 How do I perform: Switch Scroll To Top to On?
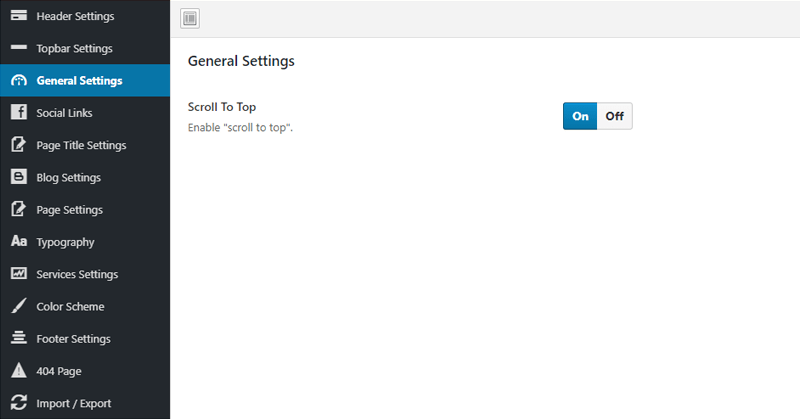[580, 116]
